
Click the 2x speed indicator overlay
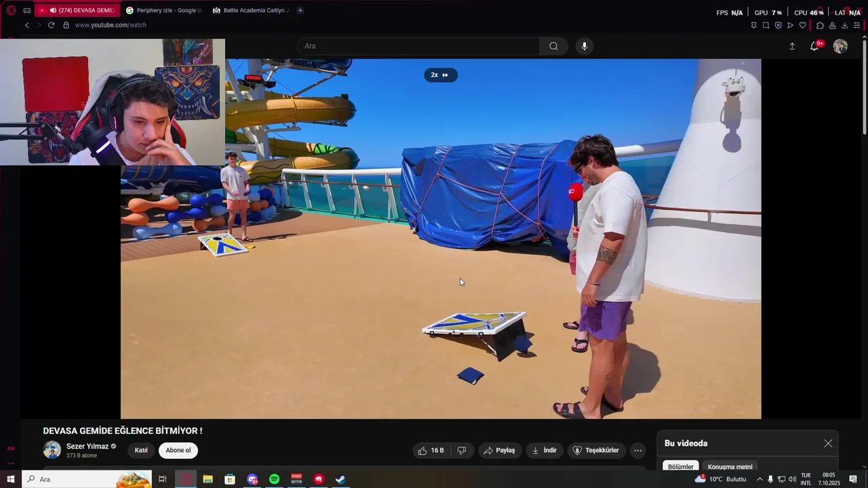[x=441, y=75]
